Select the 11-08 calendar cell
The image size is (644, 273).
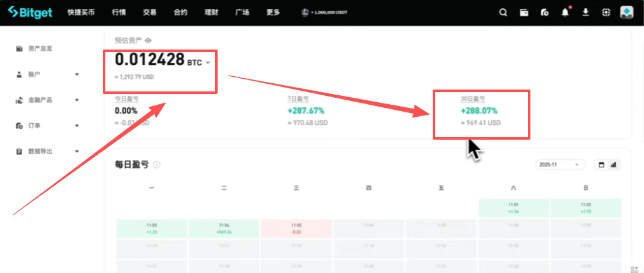point(513,229)
